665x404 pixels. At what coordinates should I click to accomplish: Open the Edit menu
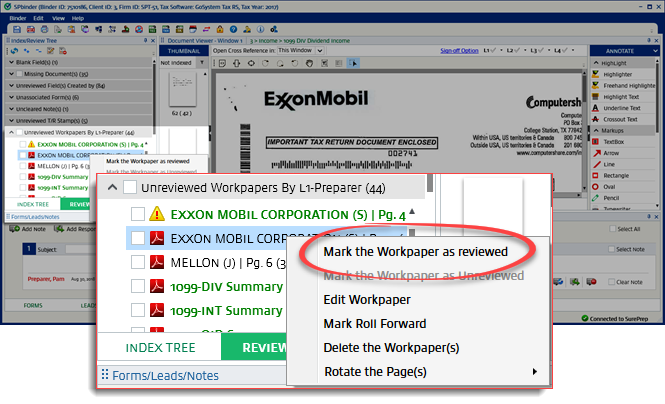pyautogui.click(x=39, y=18)
